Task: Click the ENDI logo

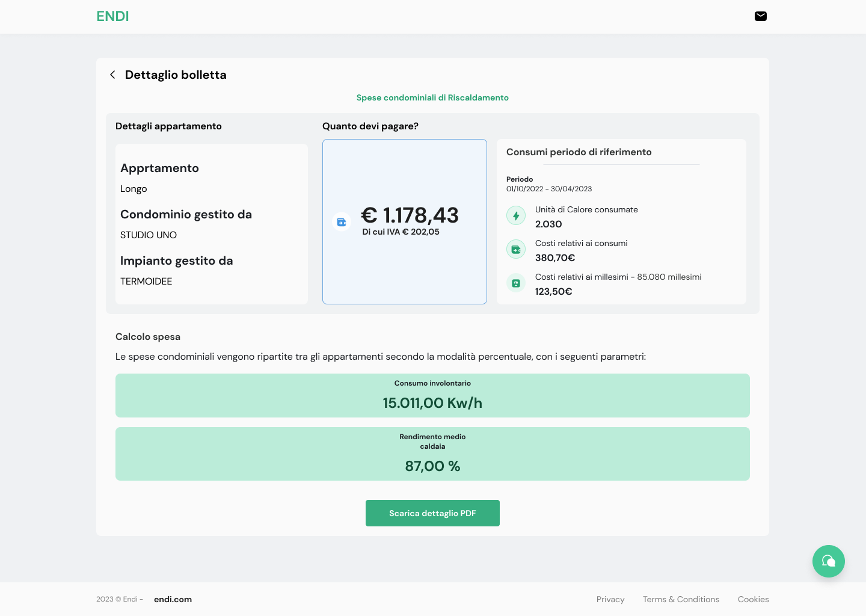Action: (113, 16)
